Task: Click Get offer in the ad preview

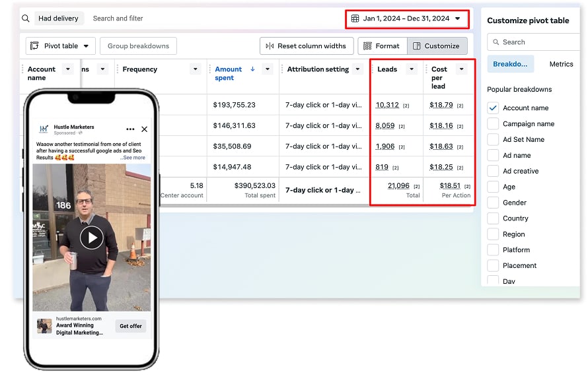Action: coord(131,326)
